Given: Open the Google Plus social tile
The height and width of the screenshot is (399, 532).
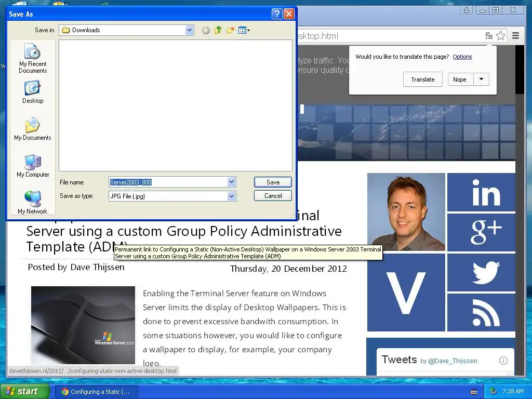Looking at the screenshot, I should (x=481, y=232).
